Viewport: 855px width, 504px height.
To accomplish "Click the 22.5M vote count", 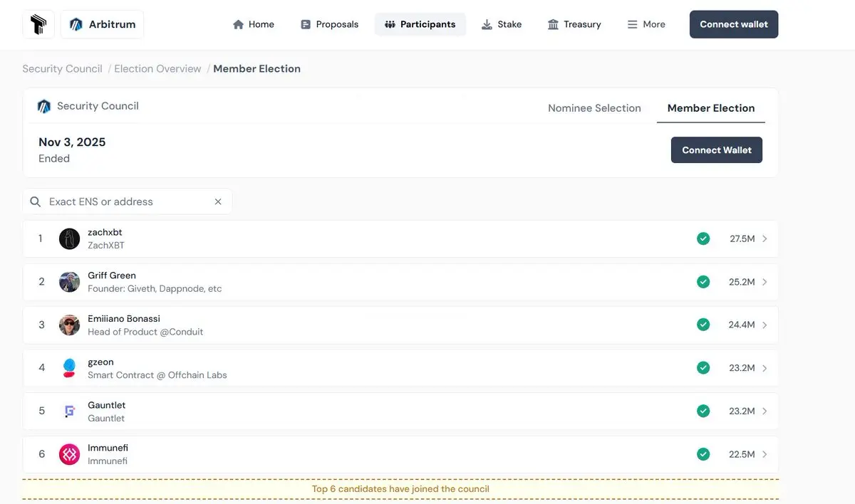I will point(742,455).
